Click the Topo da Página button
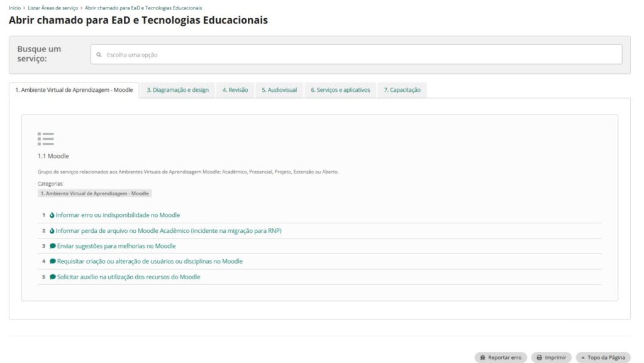 (x=602, y=357)
